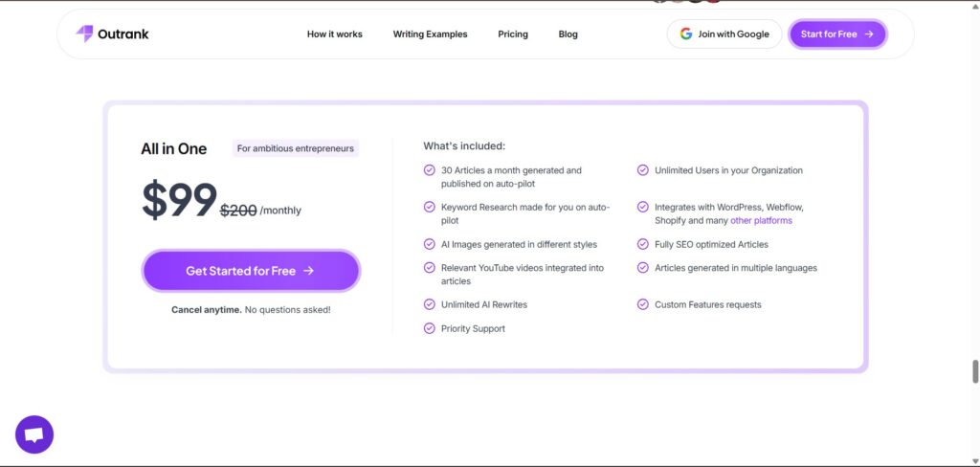Click the Outrank logo icon
This screenshot has height=467, width=980.
84,33
